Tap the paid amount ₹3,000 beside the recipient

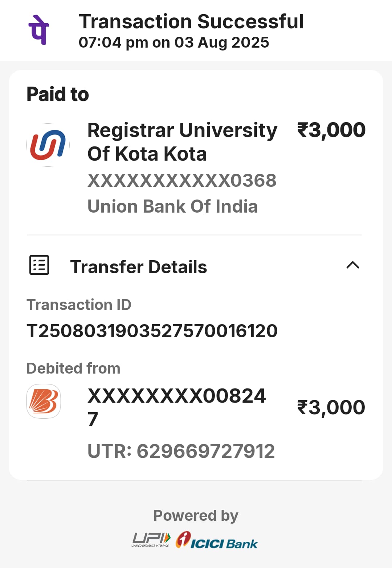(x=331, y=130)
